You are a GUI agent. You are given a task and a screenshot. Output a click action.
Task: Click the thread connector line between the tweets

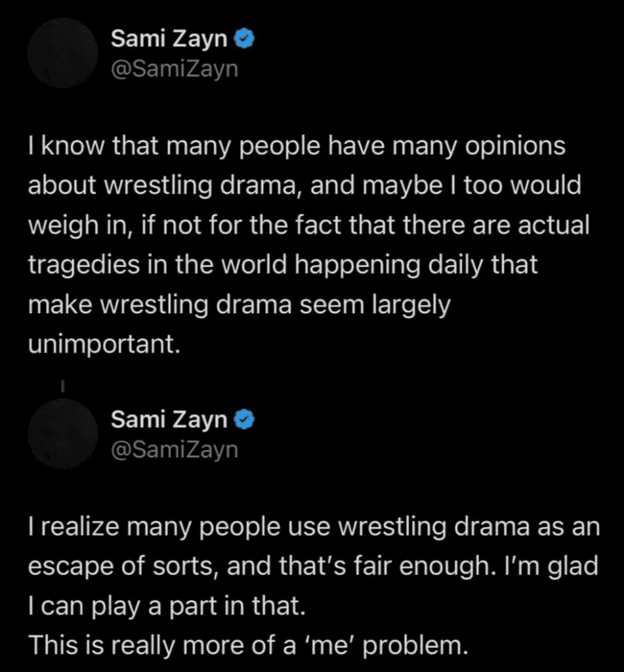pyautogui.click(x=63, y=387)
